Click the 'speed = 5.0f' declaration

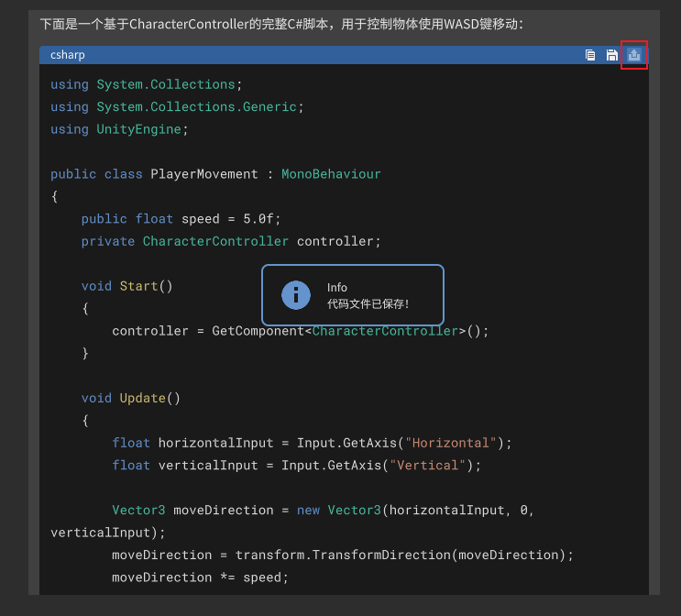point(231,219)
